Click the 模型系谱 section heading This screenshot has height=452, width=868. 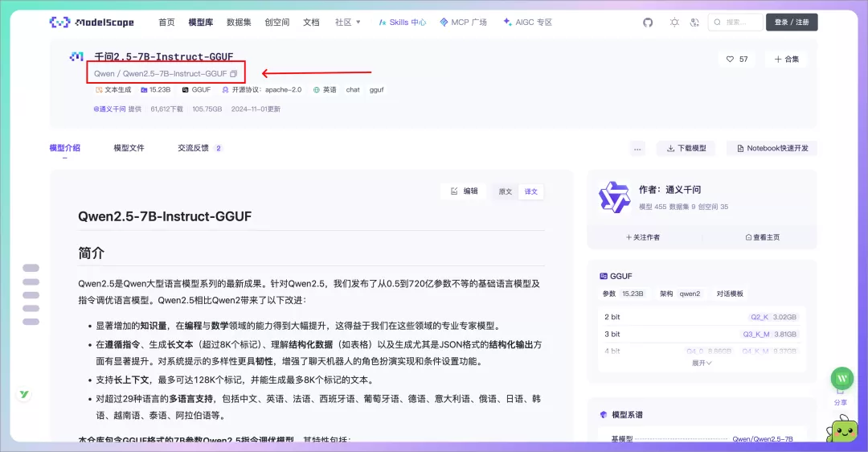(627, 415)
